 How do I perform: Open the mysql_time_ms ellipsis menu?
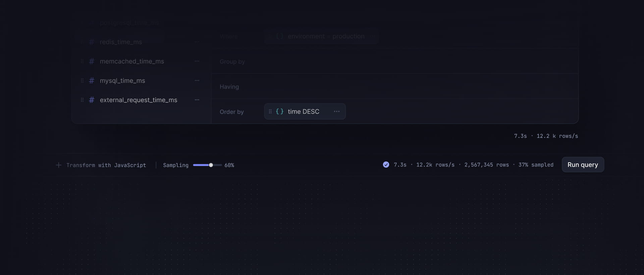pos(197,80)
